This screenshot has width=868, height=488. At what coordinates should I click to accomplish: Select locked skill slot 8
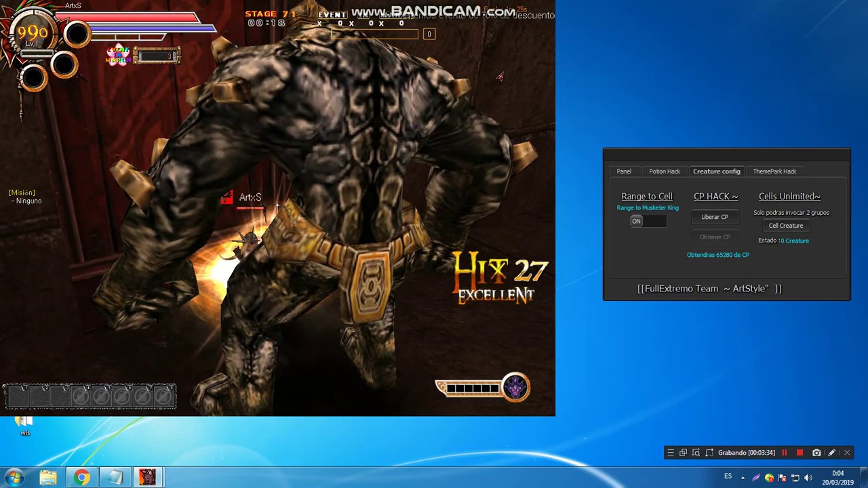click(x=163, y=396)
